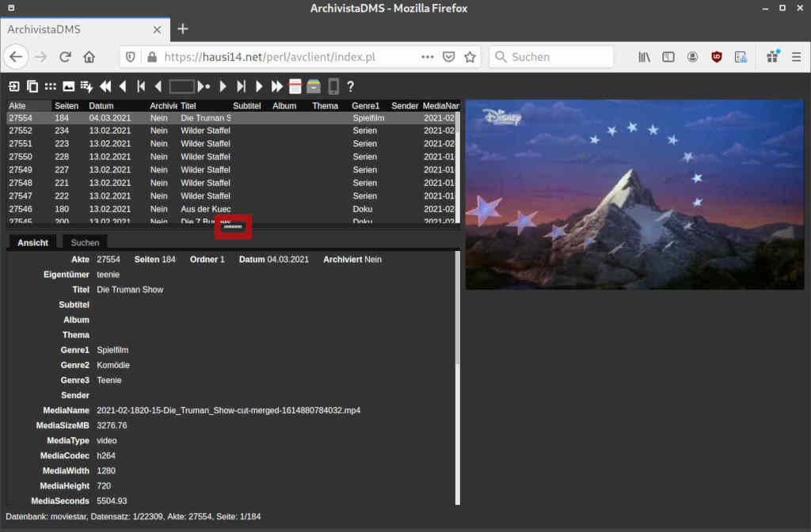Switch to the Ansicht tab
The width and height of the screenshot is (811, 532).
coord(32,242)
